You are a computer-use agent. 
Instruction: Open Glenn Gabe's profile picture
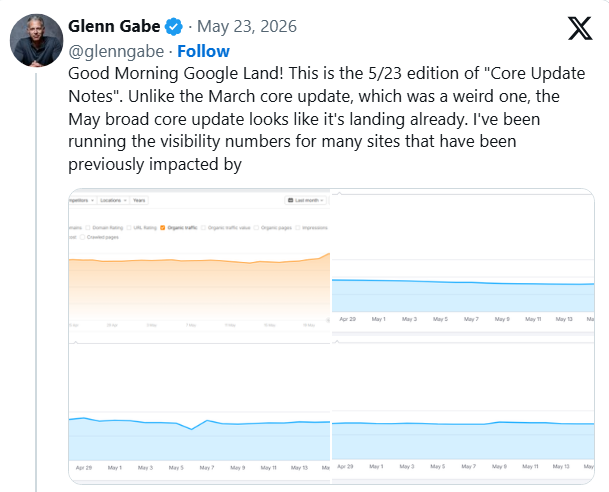click(37, 40)
